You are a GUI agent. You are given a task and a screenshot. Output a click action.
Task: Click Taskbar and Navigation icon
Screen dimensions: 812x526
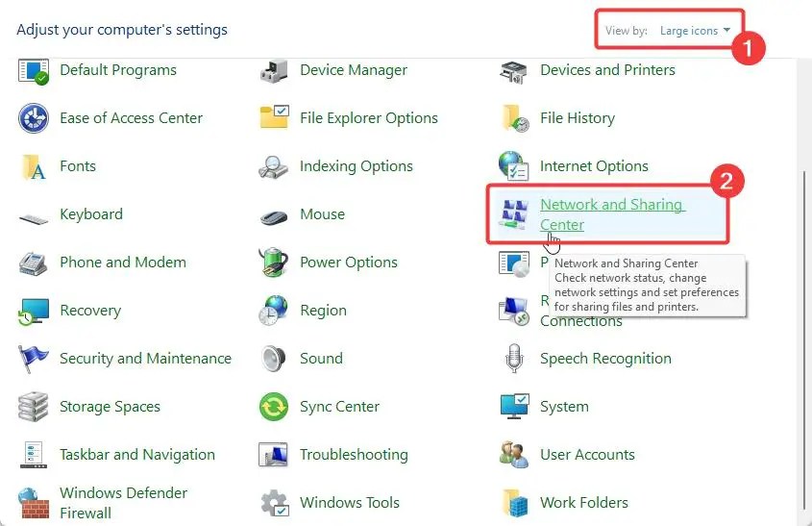pyautogui.click(x=33, y=455)
